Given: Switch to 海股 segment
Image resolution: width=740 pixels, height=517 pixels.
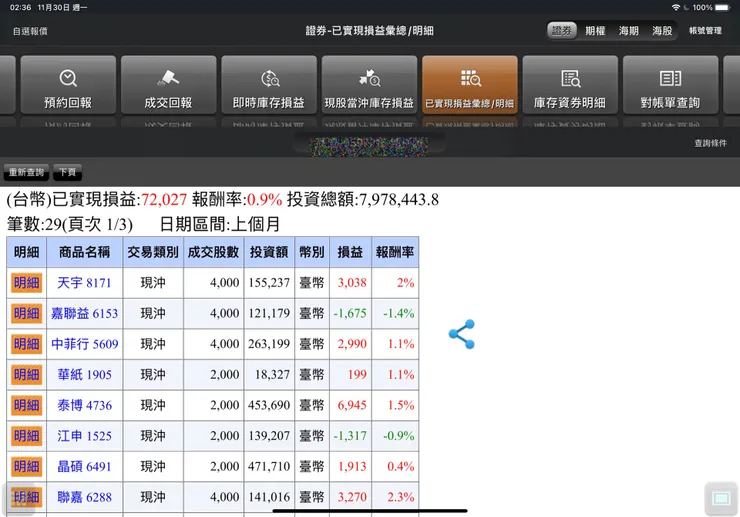Looking at the screenshot, I should pos(662,31).
